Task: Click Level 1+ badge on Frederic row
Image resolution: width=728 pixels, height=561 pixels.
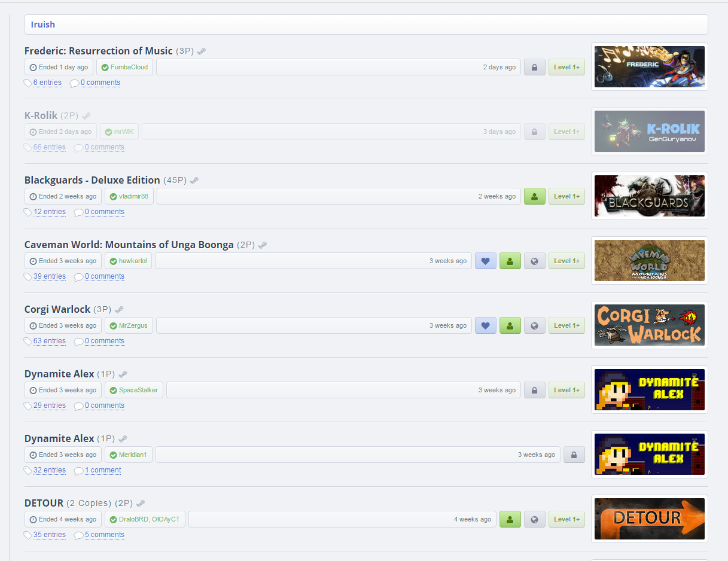Action: coord(566,67)
